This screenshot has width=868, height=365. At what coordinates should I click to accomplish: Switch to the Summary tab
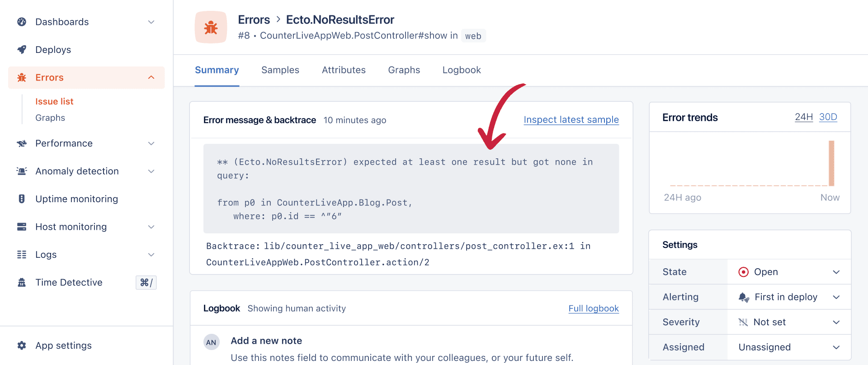[x=217, y=70]
